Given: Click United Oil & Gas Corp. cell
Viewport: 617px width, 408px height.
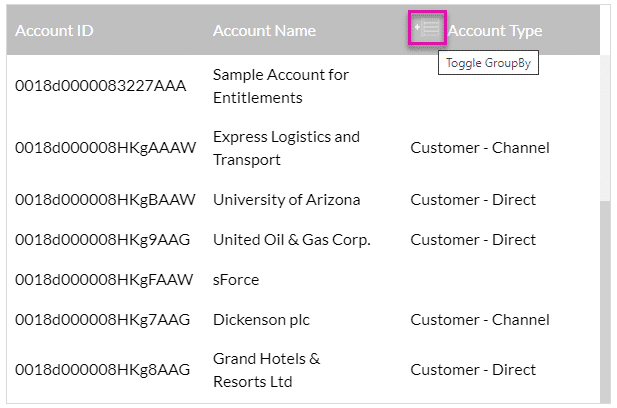Looking at the screenshot, I should (292, 240).
